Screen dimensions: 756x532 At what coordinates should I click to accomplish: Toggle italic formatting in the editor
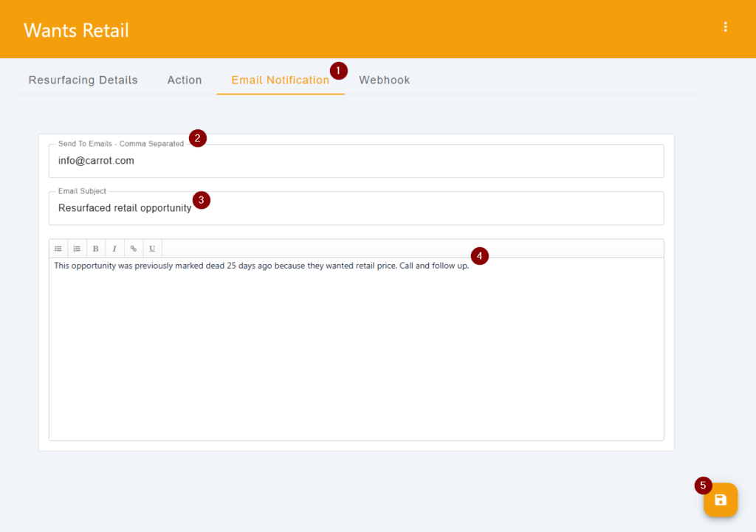click(114, 249)
